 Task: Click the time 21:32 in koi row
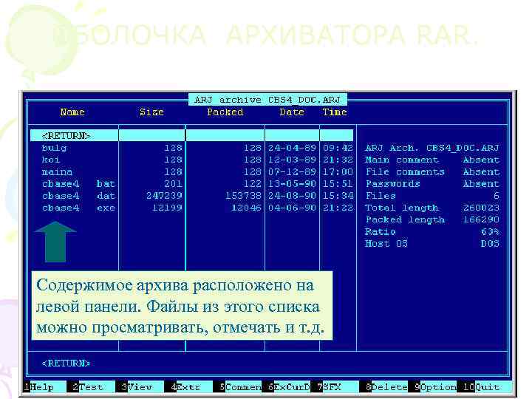(x=338, y=160)
